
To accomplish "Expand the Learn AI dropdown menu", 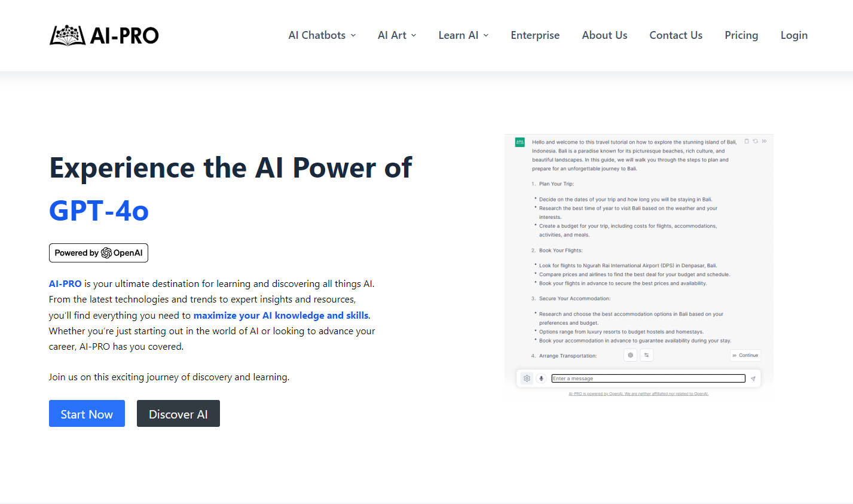I will coord(463,35).
